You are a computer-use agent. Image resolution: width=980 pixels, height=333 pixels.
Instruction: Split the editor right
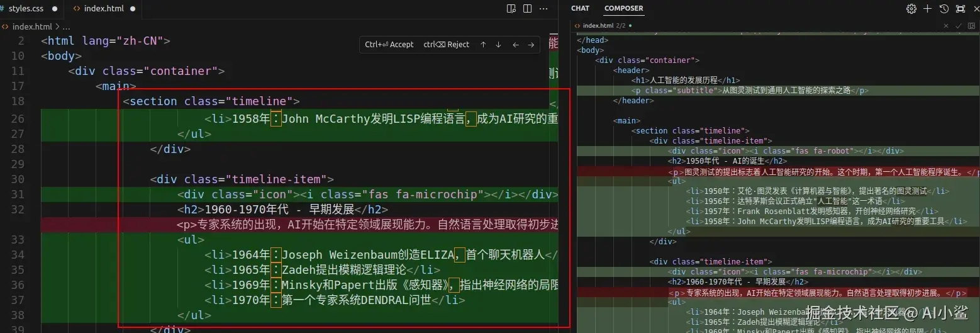(527, 9)
